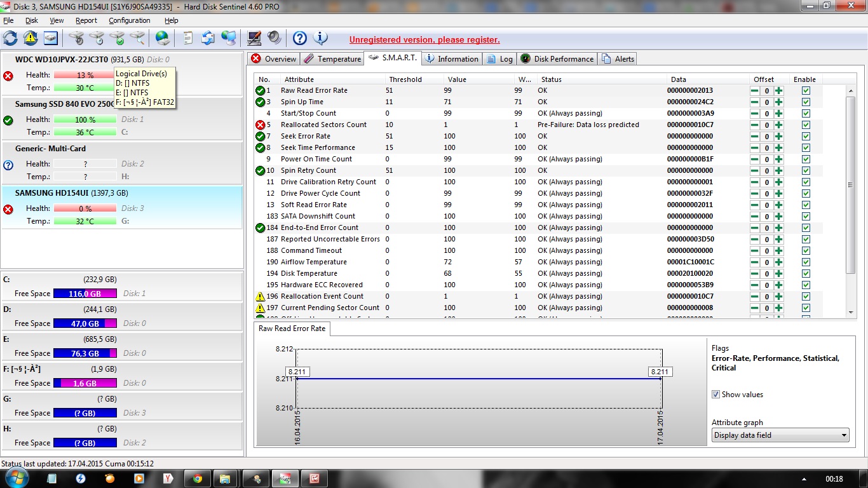Click the disk panel toolbar icon
Screen dimensions: 868x488
[51, 38]
